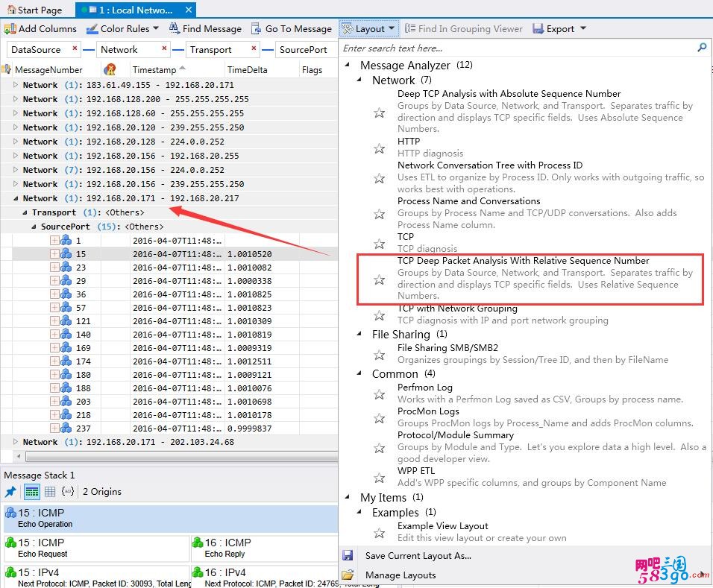This screenshot has width=713, height=588.
Task: Click the layout search text field
Action: tap(515, 48)
